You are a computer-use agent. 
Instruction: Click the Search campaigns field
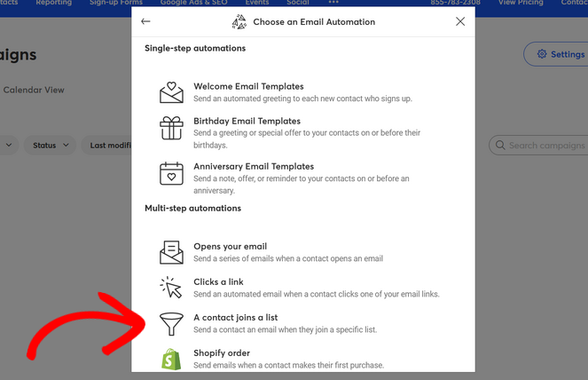tap(538, 146)
